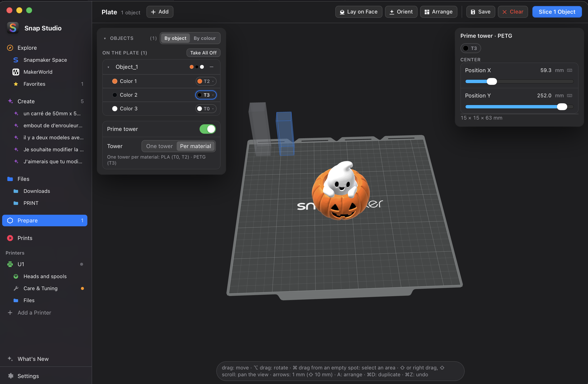Click the Settings gear icon

pos(11,376)
